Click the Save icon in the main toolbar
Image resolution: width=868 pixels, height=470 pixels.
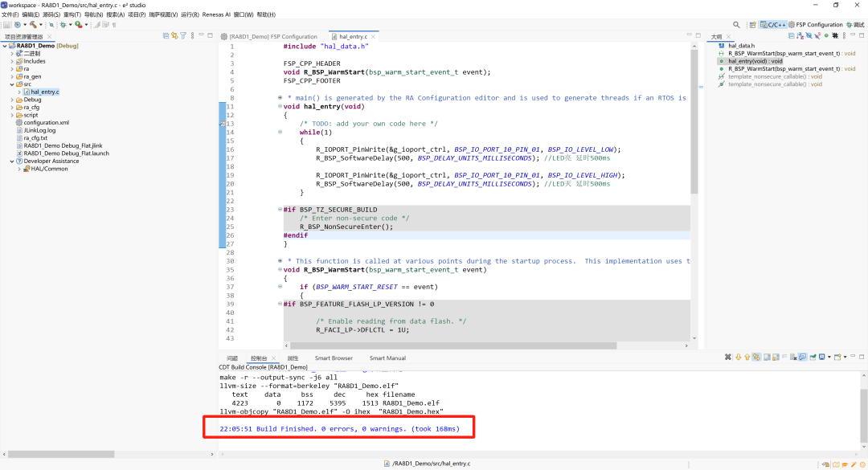pos(6,25)
